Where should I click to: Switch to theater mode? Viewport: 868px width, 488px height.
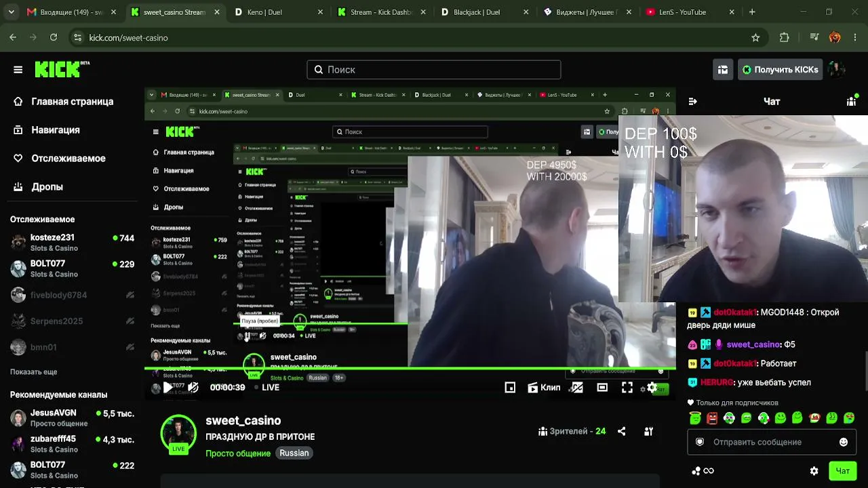(x=602, y=388)
